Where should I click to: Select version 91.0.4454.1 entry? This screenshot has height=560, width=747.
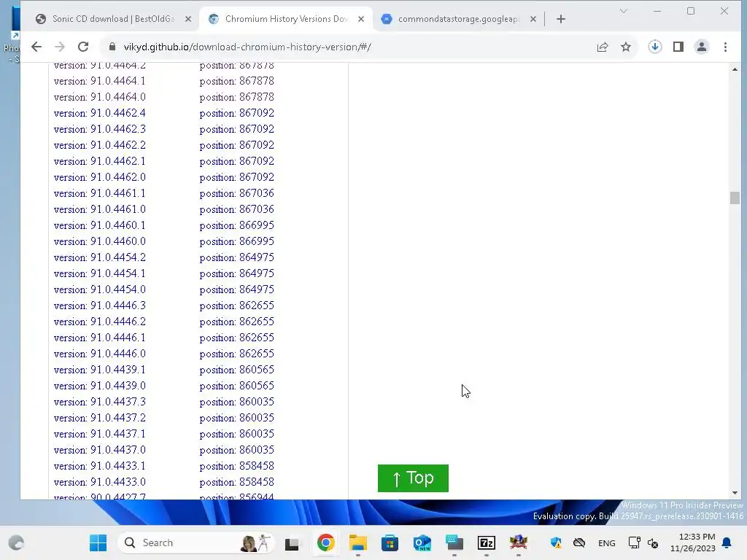pos(99,273)
